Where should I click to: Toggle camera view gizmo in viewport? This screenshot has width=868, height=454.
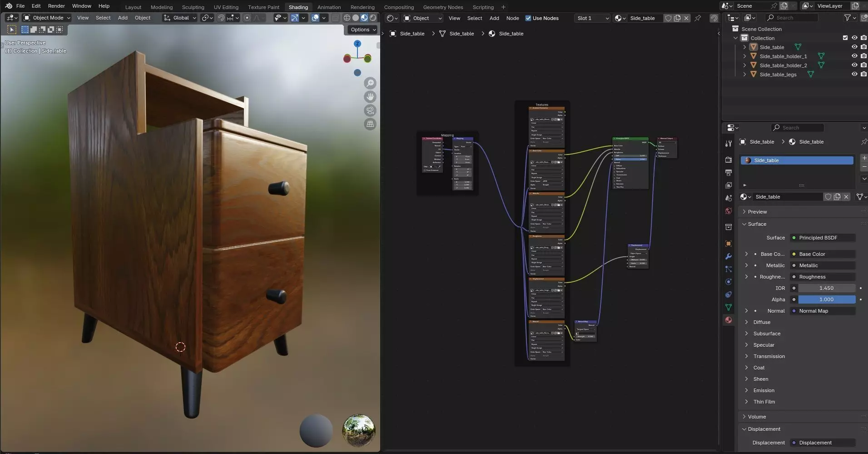tap(370, 110)
